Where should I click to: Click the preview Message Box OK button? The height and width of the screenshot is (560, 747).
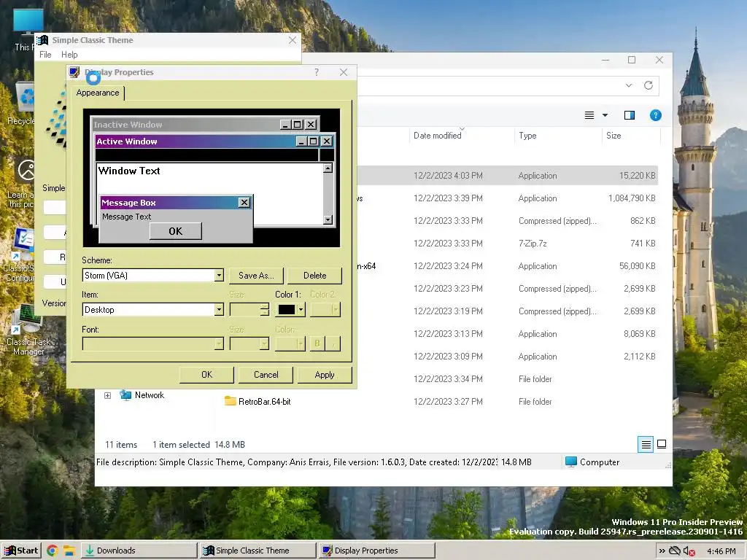coord(175,231)
